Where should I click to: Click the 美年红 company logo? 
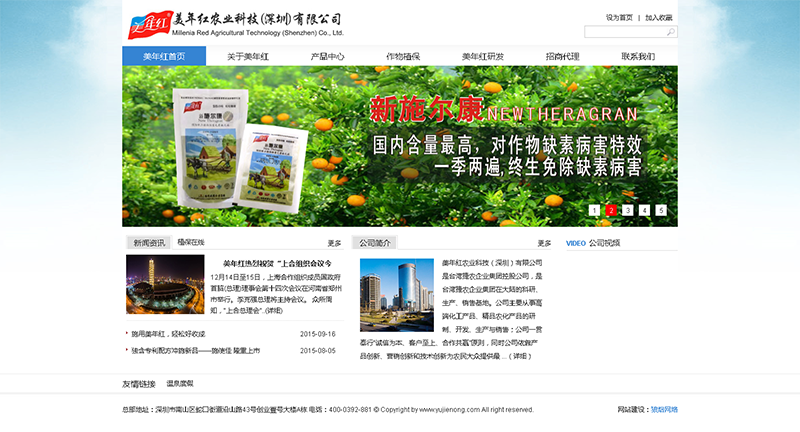pos(140,23)
